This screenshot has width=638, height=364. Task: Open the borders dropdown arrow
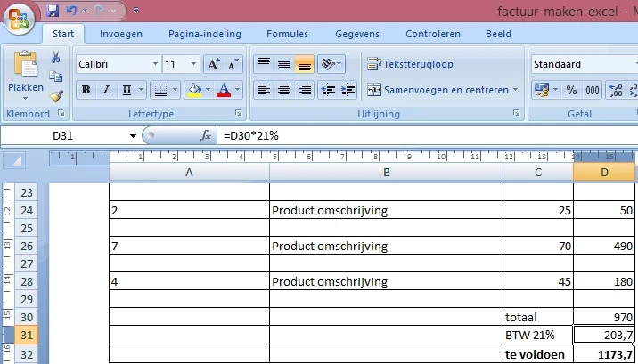[x=176, y=90]
